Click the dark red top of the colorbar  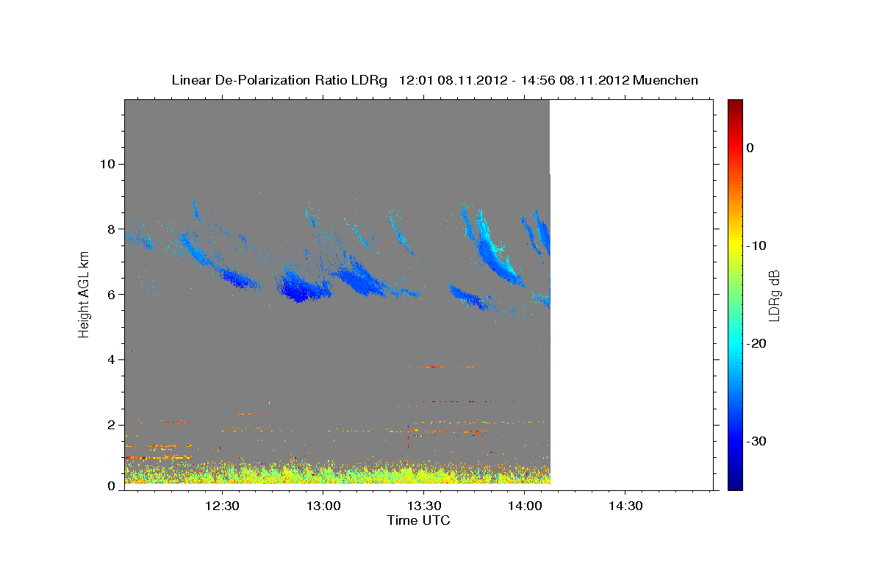click(735, 104)
